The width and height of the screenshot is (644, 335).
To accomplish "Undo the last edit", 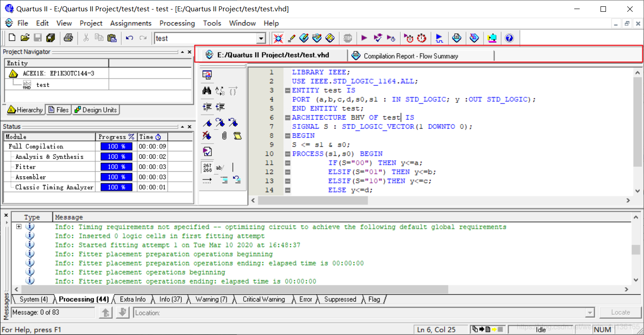I will pyautogui.click(x=130, y=38).
